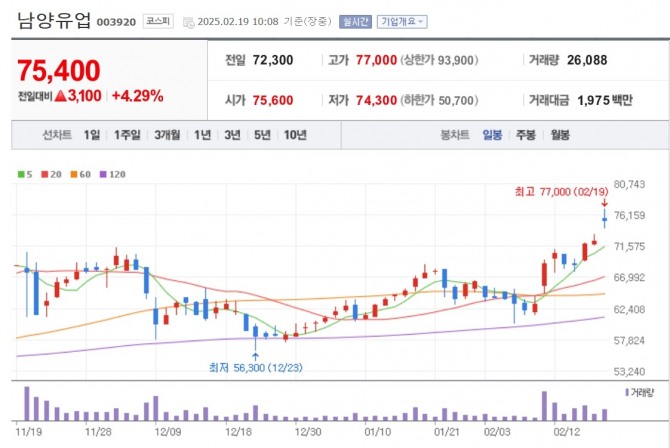Click the 12/09 date axis label
The height and width of the screenshot is (448, 670).
pyautogui.click(x=168, y=432)
